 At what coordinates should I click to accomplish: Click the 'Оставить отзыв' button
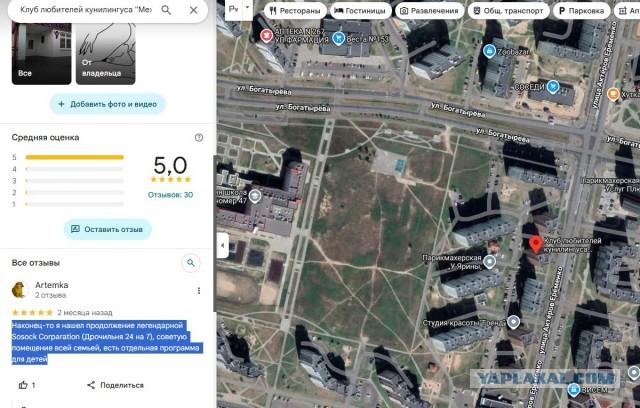tap(108, 229)
